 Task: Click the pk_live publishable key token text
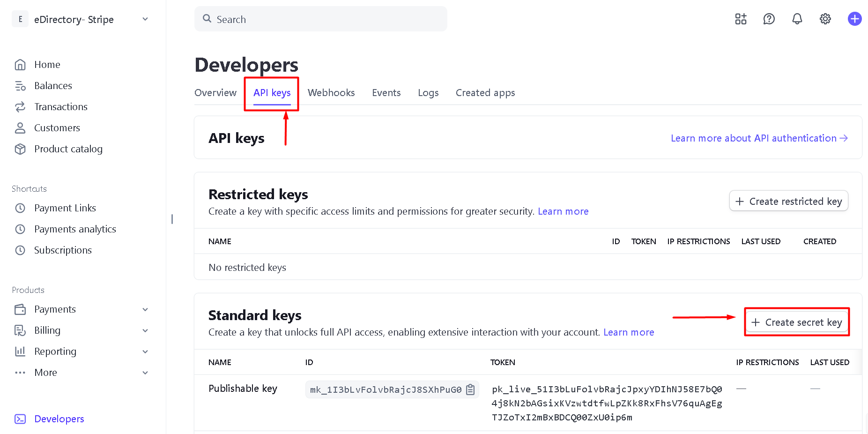(607, 403)
